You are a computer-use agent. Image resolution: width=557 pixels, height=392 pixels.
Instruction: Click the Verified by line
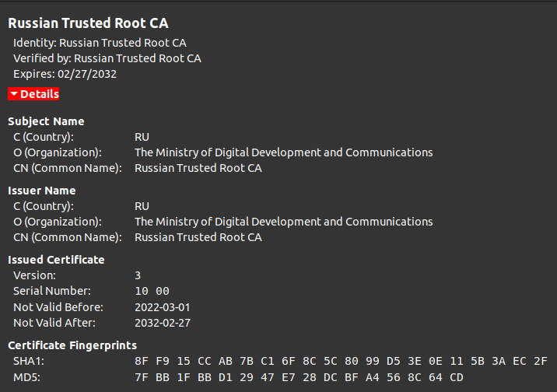[x=107, y=58]
